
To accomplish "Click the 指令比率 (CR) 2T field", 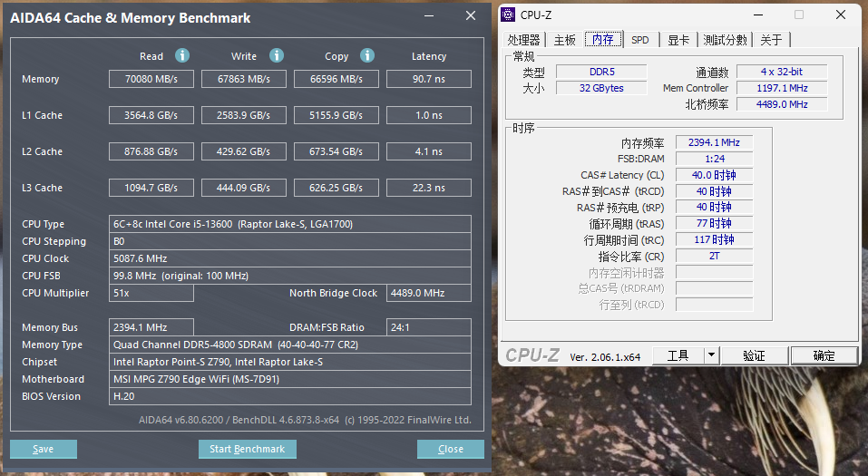I will (x=714, y=256).
